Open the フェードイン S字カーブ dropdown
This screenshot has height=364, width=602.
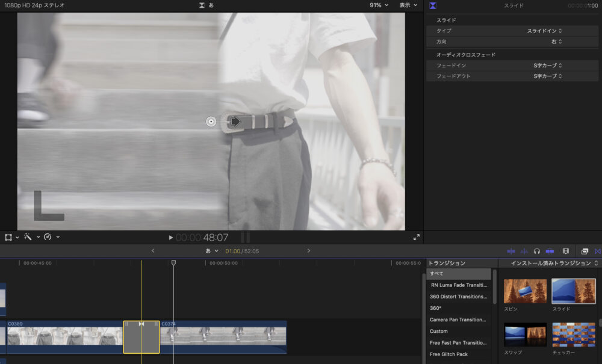pos(547,65)
